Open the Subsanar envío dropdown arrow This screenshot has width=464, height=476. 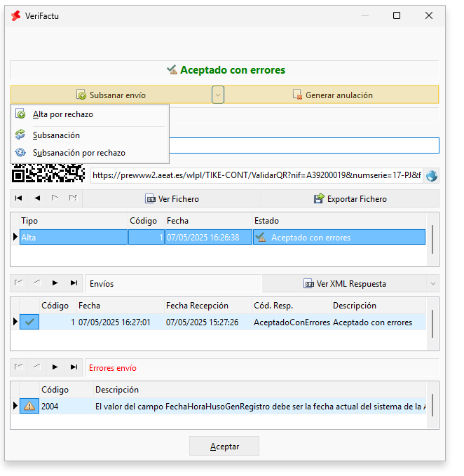click(218, 95)
